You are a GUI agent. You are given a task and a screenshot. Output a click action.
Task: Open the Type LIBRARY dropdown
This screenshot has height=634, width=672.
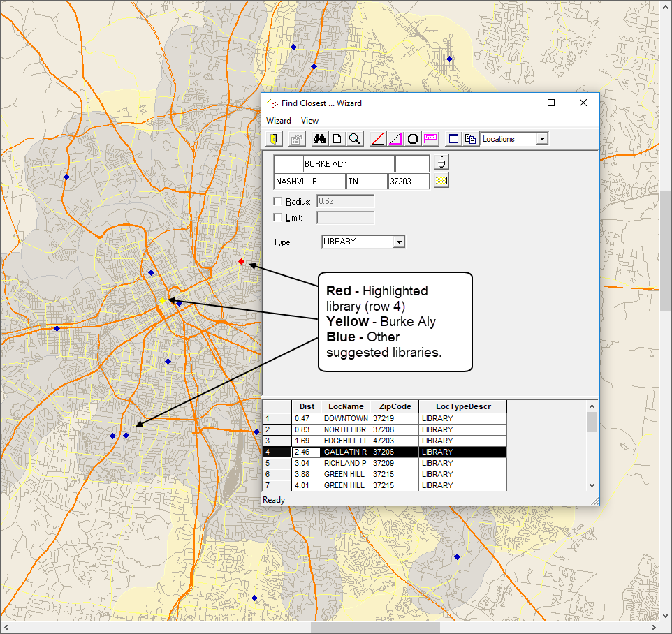point(399,242)
